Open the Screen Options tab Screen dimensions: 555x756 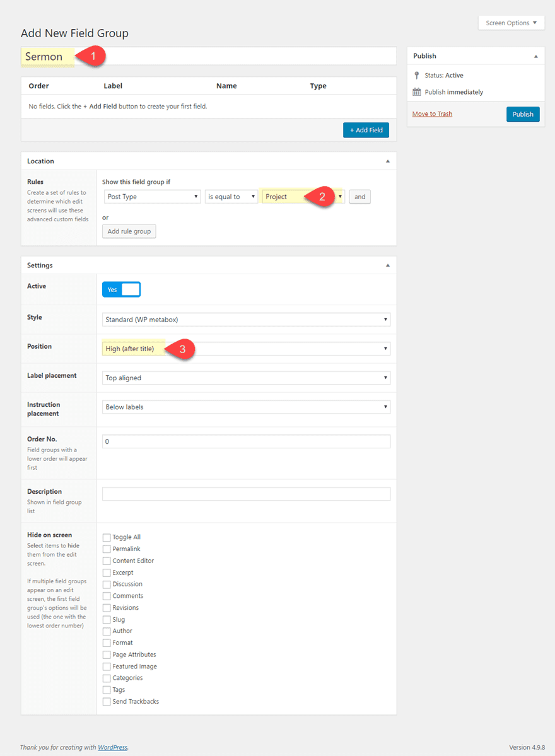point(511,23)
